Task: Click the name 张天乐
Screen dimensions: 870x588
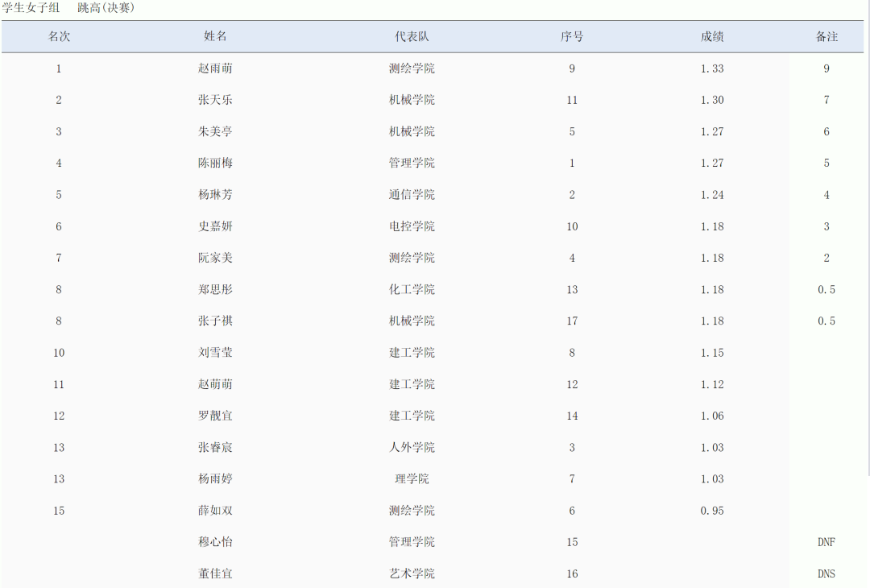Action: pos(215,100)
